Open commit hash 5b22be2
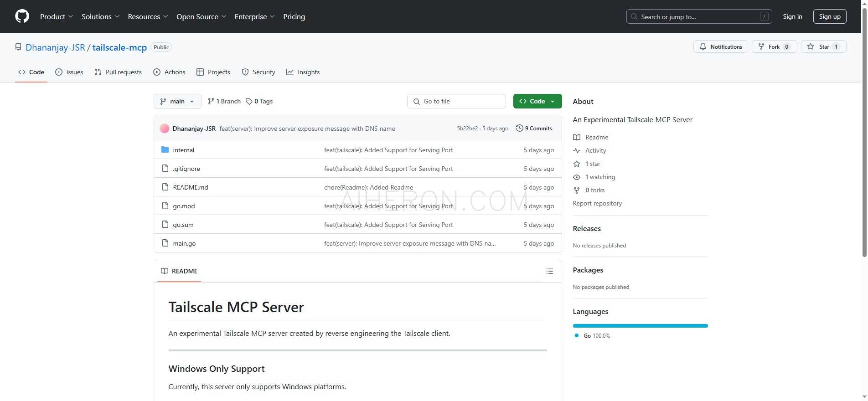 [467, 129]
